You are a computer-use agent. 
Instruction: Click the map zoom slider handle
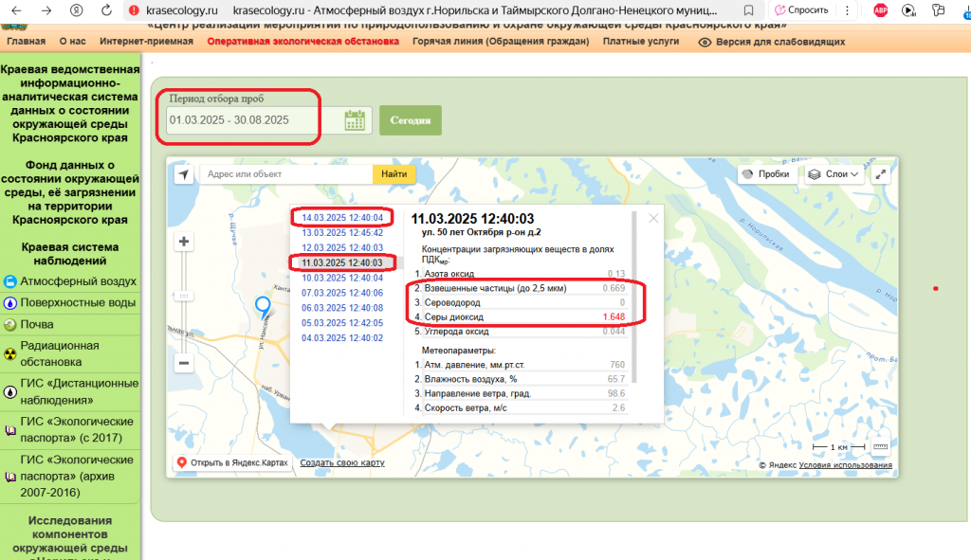[x=184, y=297]
